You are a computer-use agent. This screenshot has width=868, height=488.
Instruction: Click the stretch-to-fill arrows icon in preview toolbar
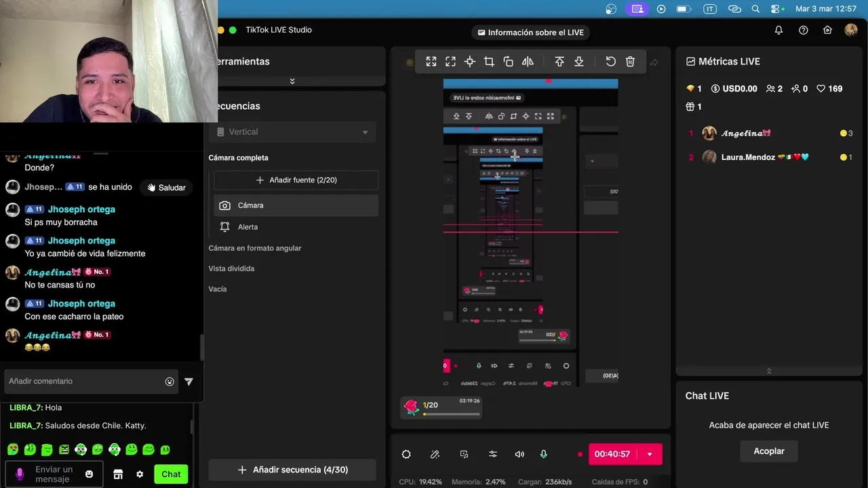(431, 62)
